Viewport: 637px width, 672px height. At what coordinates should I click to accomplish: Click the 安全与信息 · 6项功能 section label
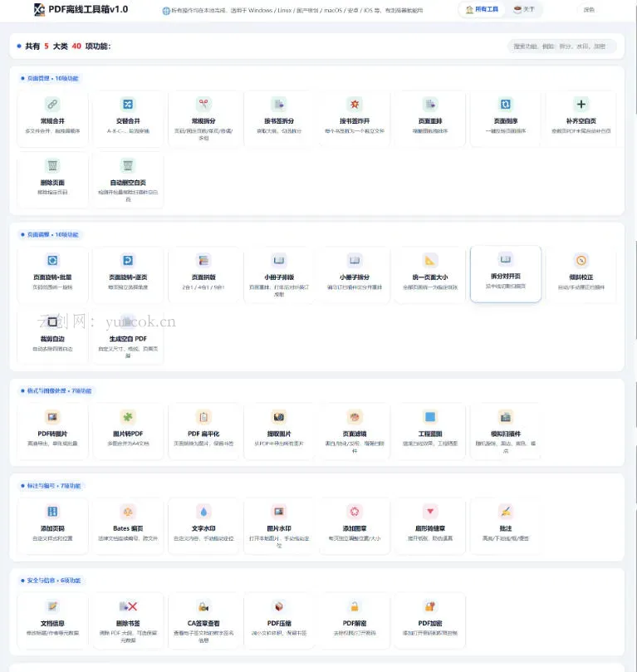pos(51,581)
